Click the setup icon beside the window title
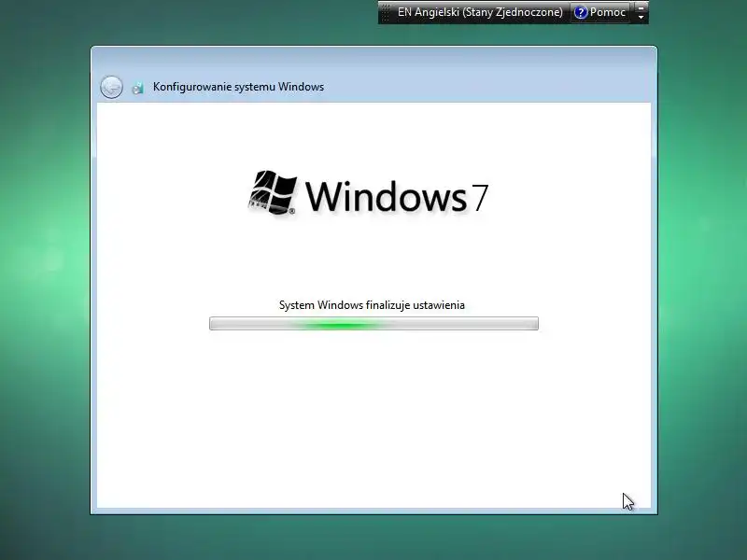 (137, 88)
